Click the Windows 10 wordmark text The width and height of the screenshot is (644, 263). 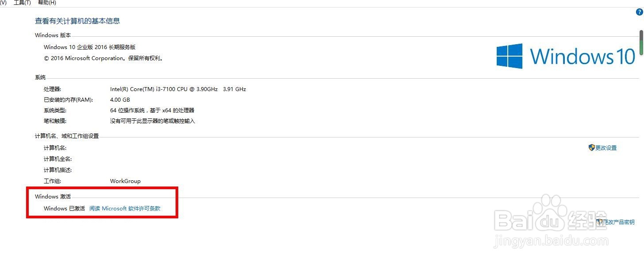tap(583, 56)
